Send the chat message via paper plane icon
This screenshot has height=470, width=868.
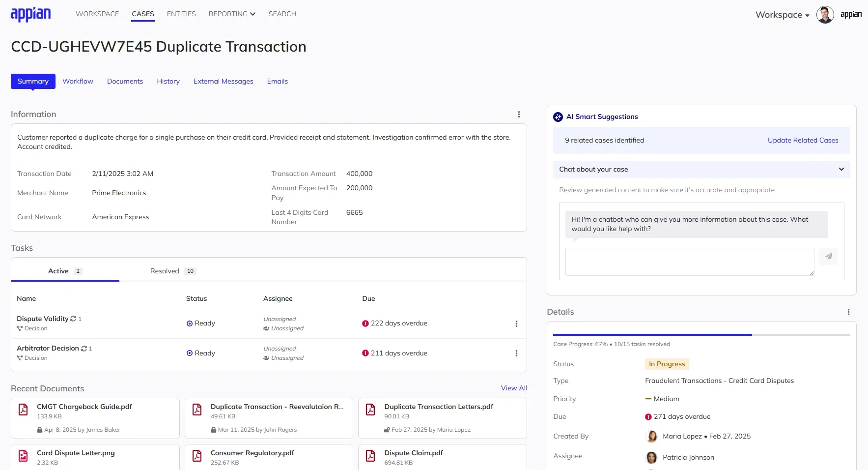(829, 256)
